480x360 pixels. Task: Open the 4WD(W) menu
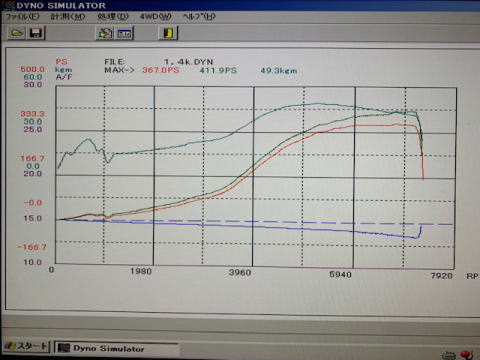(x=155, y=16)
